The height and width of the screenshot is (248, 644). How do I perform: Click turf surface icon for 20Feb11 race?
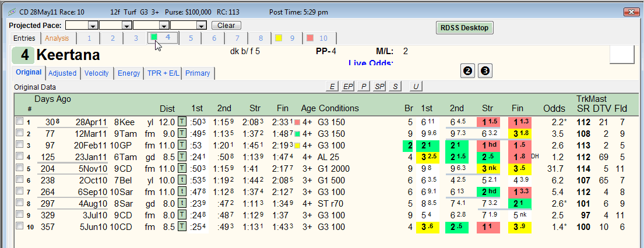coord(182,146)
